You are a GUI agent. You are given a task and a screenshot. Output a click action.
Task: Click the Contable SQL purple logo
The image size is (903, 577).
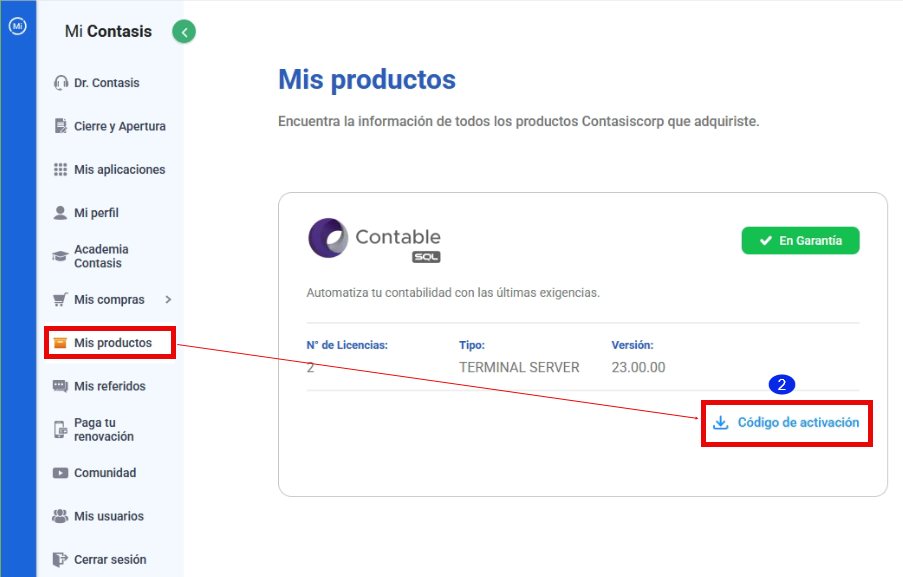pyautogui.click(x=328, y=238)
